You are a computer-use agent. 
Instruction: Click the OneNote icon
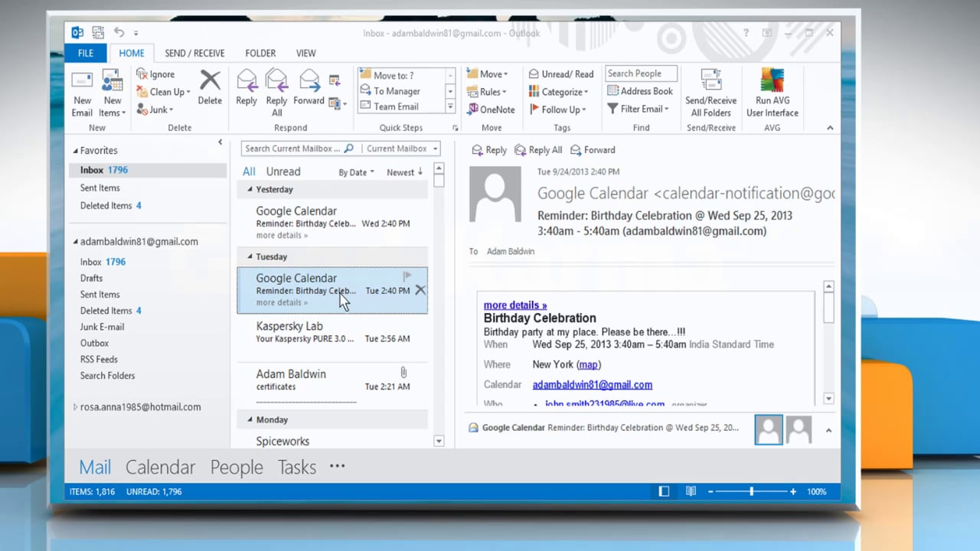point(473,109)
